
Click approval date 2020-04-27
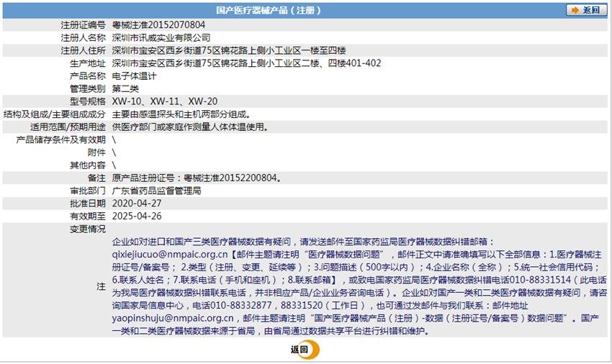(137, 204)
